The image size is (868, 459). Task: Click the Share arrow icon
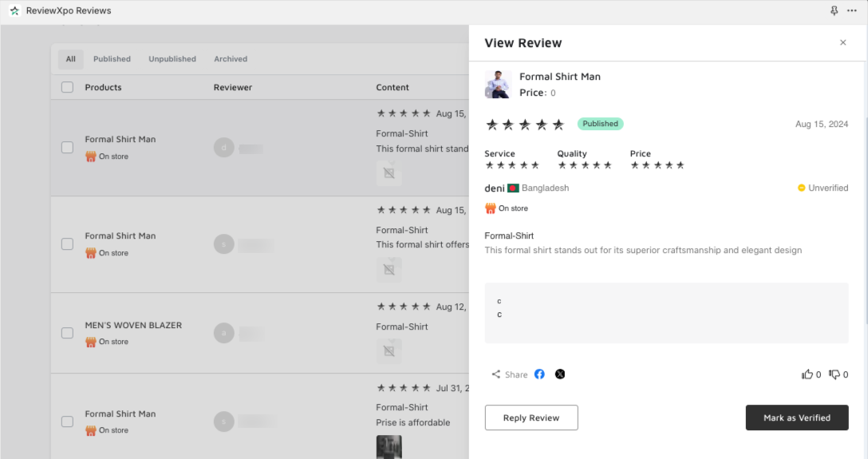click(x=496, y=374)
